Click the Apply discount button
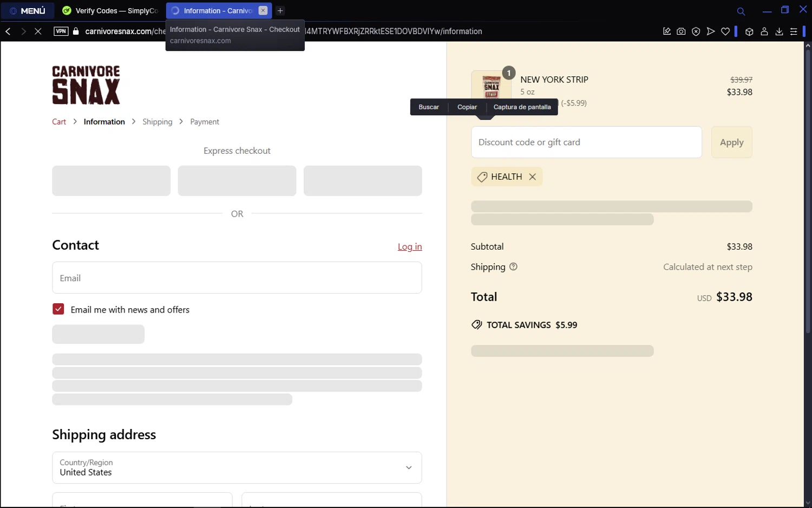812x508 pixels. click(731, 142)
